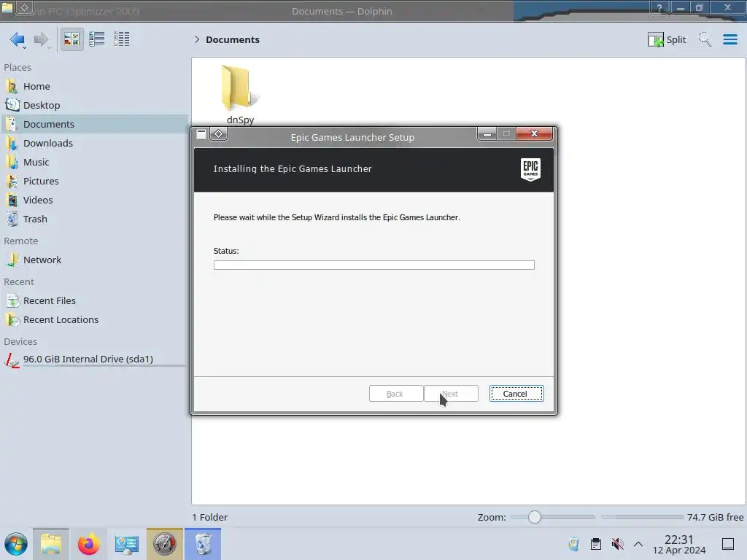
Task: Open Dolphin window menu icon in title bar
Action: (7, 7)
